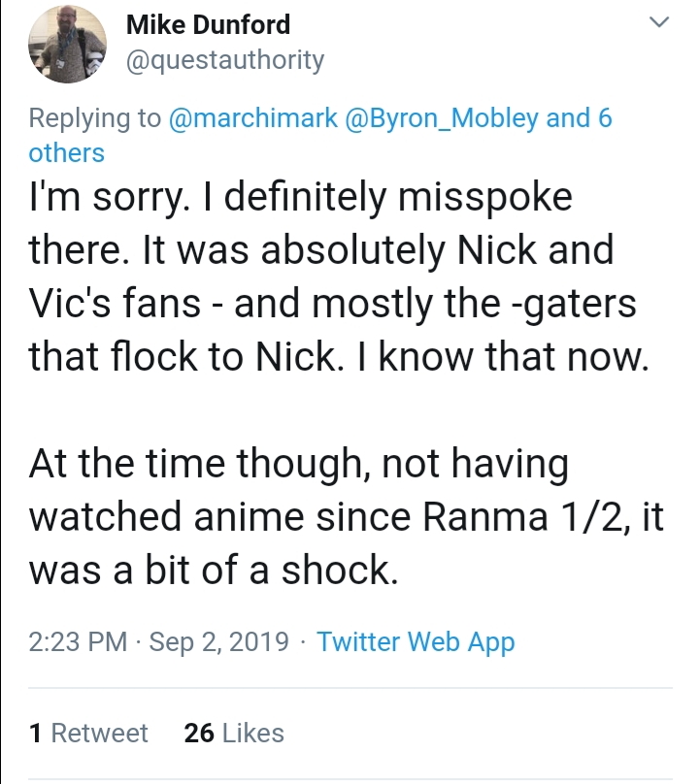
Task: Click the "Vic's fans" text in tweet
Action: coord(115,304)
